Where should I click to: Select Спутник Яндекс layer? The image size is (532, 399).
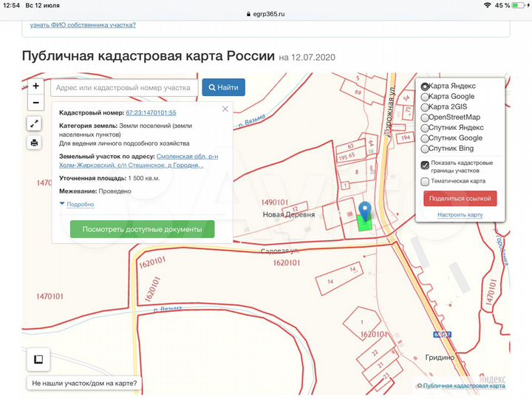(425, 129)
